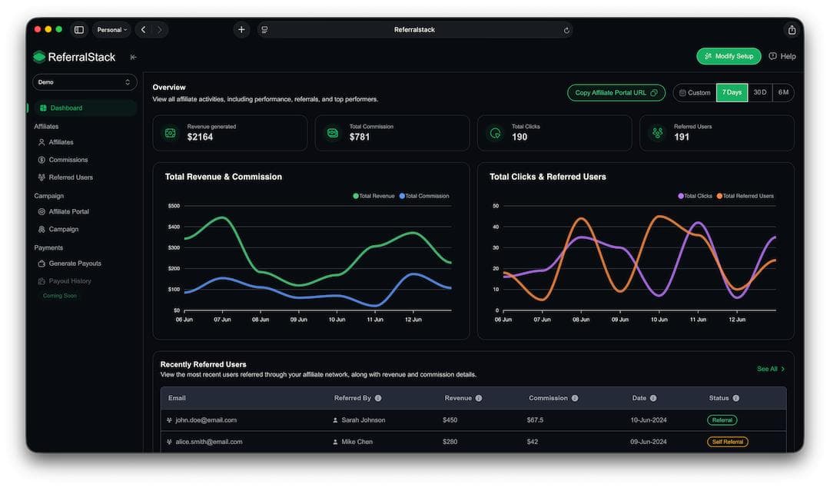
Task: Toggle Total Revenue legend series
Action: pyautogui.click(x=373, y=196)
